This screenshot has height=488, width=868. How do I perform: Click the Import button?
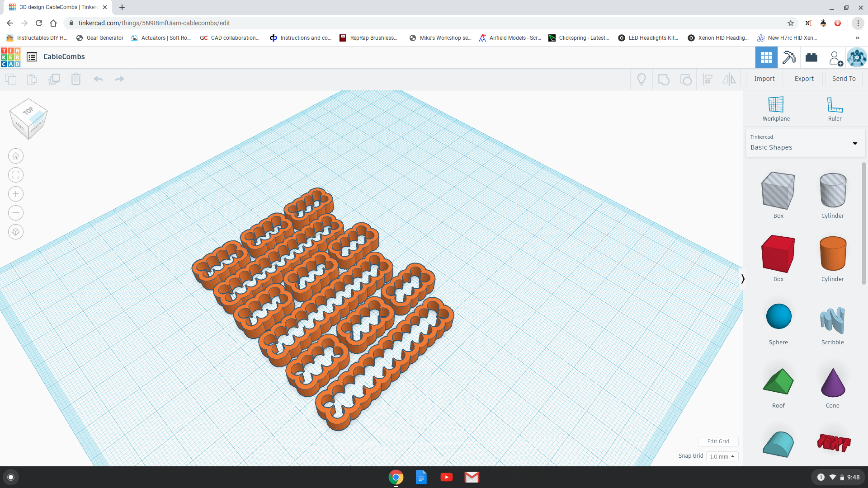pyautogui.click(x=764, y=79)
